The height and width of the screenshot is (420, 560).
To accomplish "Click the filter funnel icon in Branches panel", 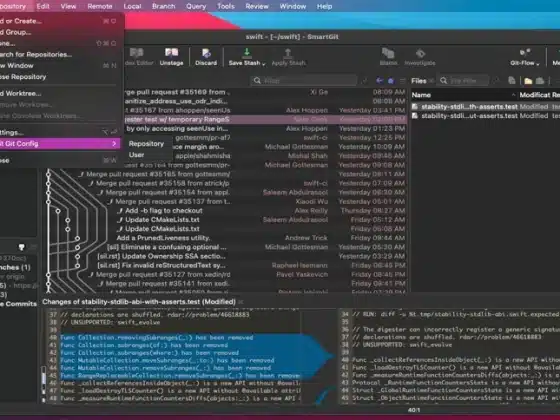I will click(21, 247).
